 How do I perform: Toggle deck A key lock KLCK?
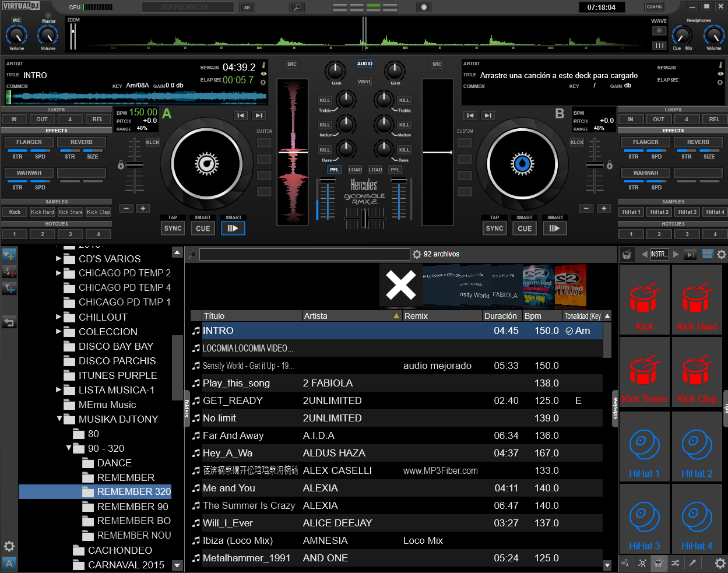coord(153,142)
